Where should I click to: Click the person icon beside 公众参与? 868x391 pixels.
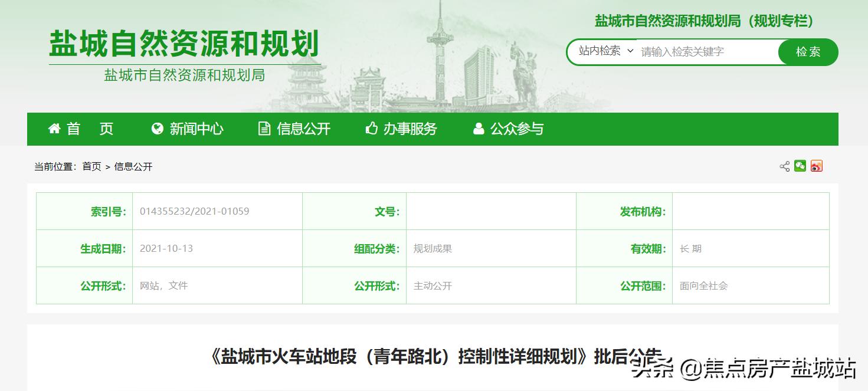478,129
